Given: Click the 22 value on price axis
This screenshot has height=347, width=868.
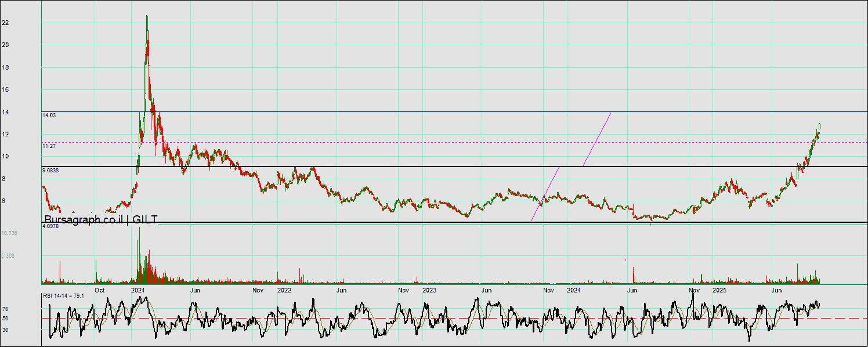Looking at the screenshot, I should pos(5,23).
